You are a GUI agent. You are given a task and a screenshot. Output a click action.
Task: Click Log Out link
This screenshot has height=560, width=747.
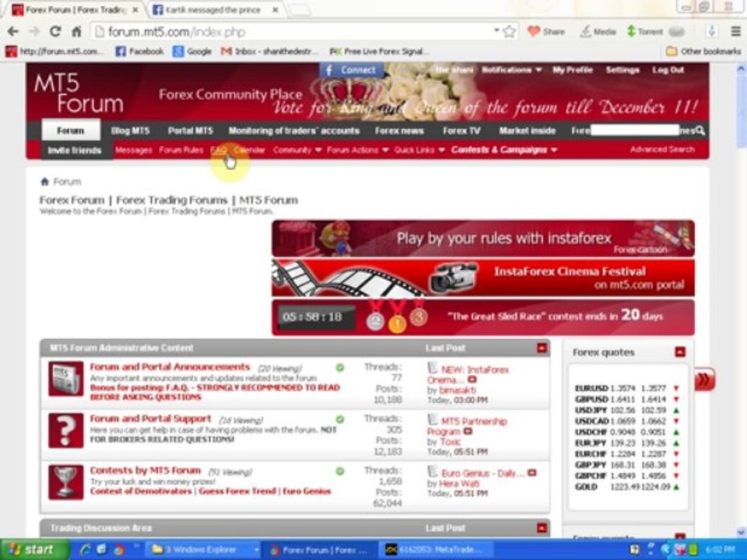pos(668,70)
